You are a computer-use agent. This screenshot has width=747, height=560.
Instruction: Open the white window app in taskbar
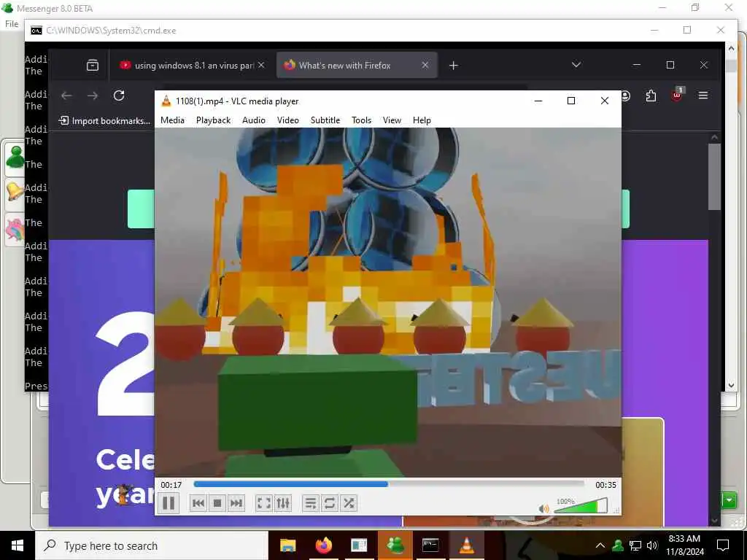point(359,545)
